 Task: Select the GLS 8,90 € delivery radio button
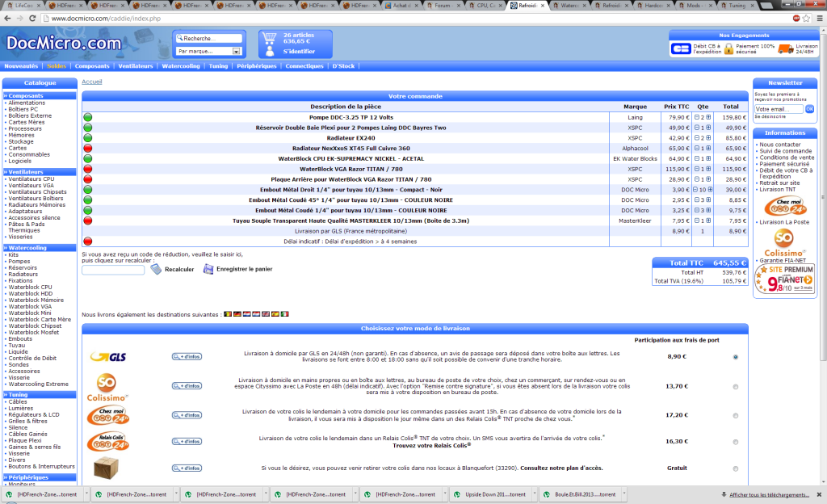[735, 357]
